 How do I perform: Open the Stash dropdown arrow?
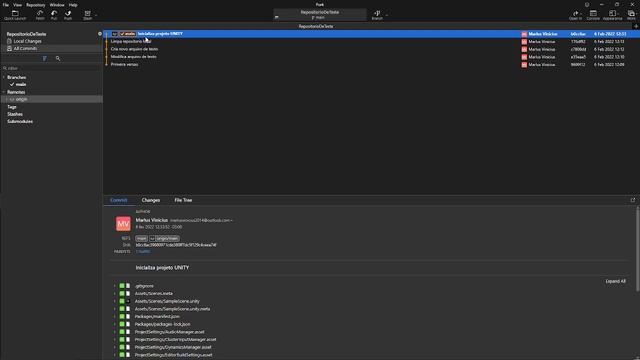(96, 16)
